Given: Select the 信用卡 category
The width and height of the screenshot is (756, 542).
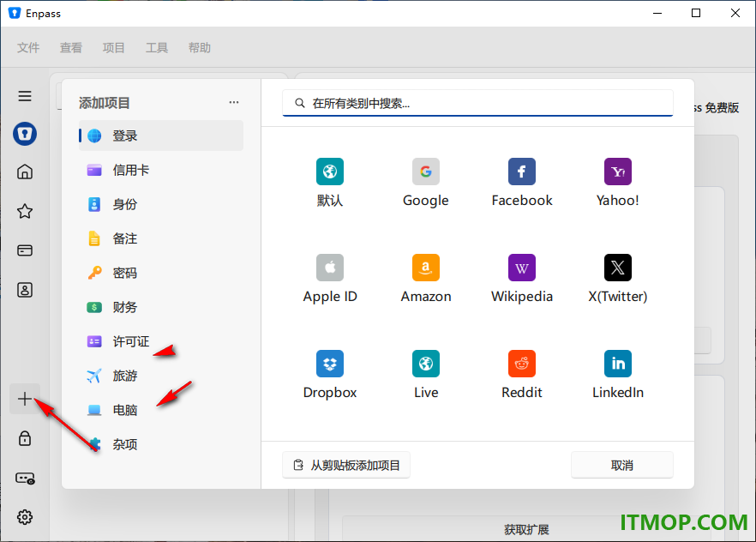Looking at the screenshot, I should click(x=161, y=170).
